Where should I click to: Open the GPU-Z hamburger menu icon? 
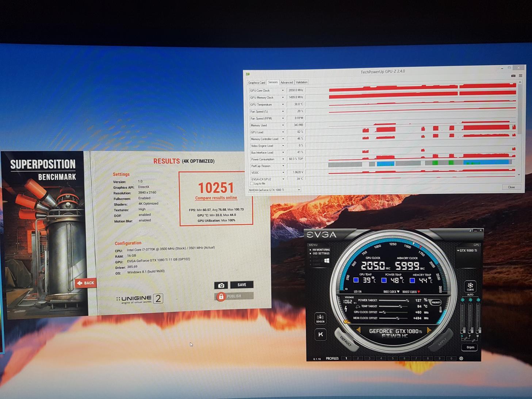pyautogui.click(x=520, y=76)
